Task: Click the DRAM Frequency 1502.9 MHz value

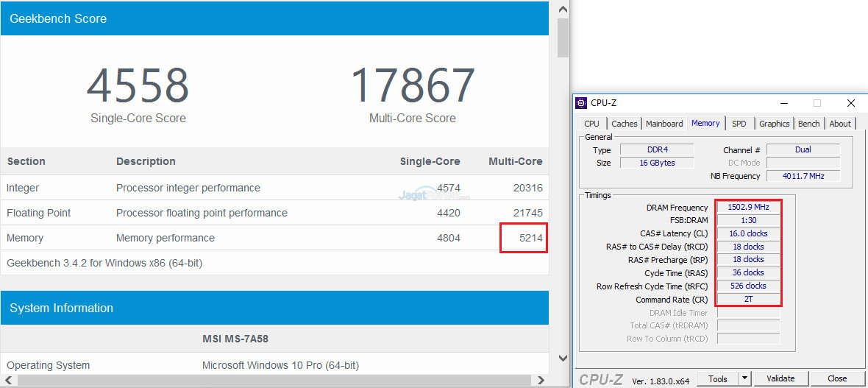Action: 748,208
